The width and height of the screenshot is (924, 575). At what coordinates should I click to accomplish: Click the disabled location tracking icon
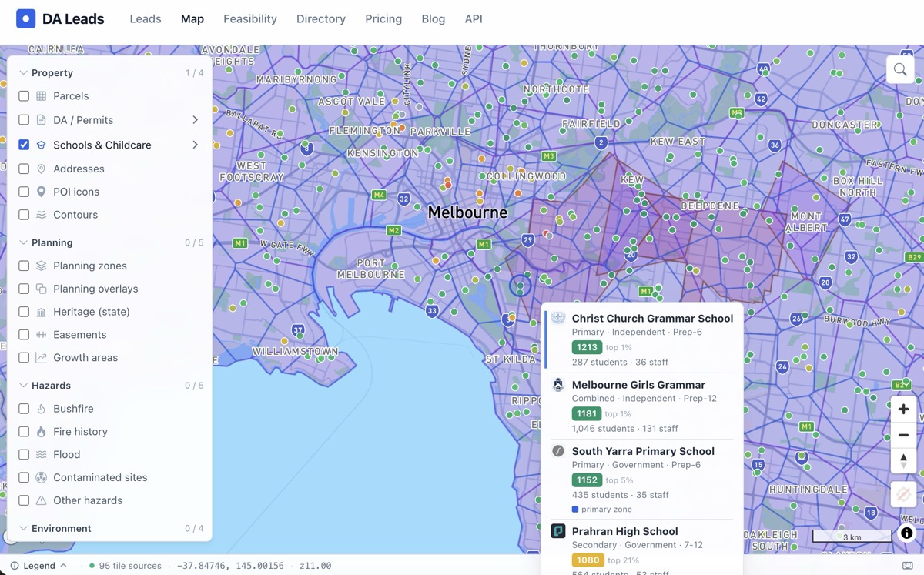coord(904,493)
